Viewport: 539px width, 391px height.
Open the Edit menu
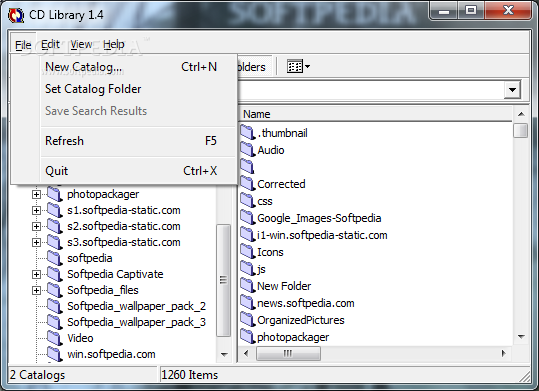[50, 44]
